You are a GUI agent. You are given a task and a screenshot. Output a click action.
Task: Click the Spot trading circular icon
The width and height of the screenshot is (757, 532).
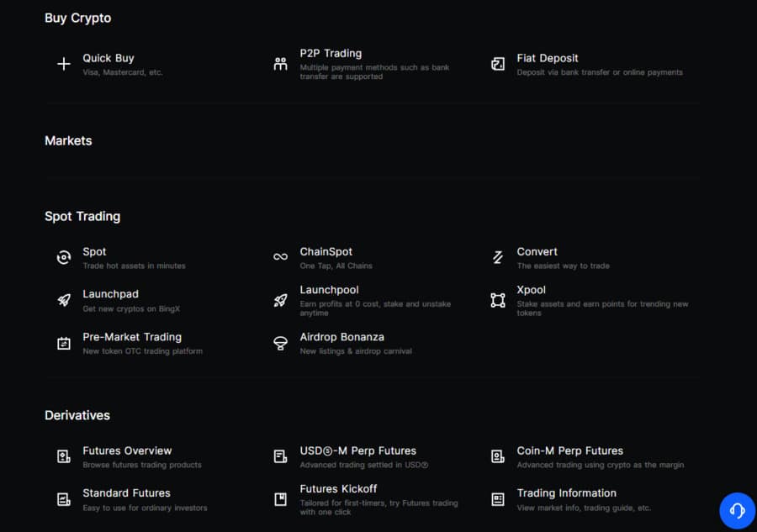(x=63, y=257)
